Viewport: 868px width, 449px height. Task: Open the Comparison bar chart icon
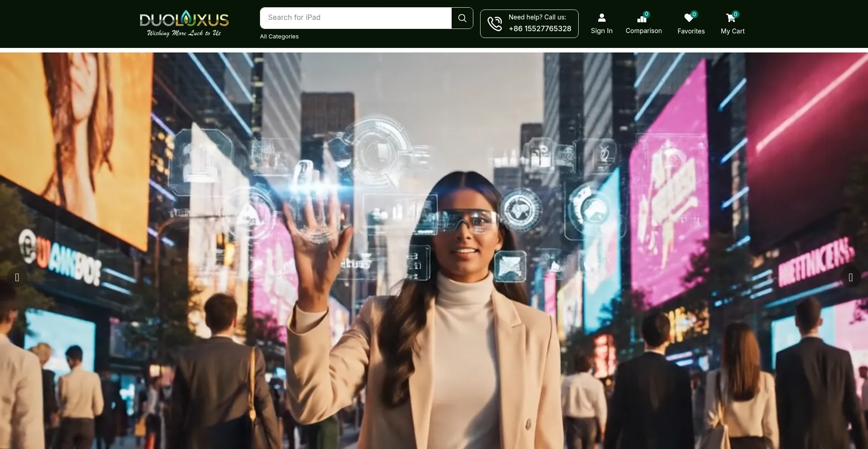(x=642, y=19)
